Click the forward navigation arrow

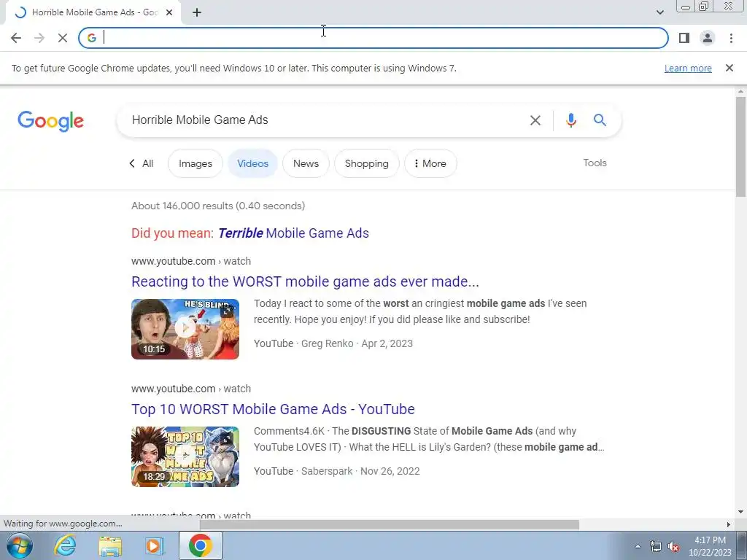[x=39, y=38]
